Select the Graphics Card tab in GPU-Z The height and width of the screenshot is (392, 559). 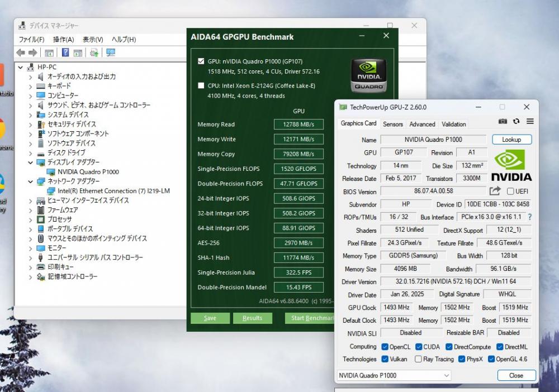pos(358,123)
